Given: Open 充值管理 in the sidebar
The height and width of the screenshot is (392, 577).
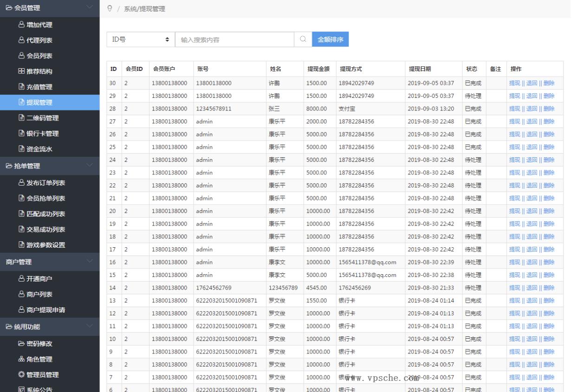Looking at the screenshot, I should pos(50,87).
